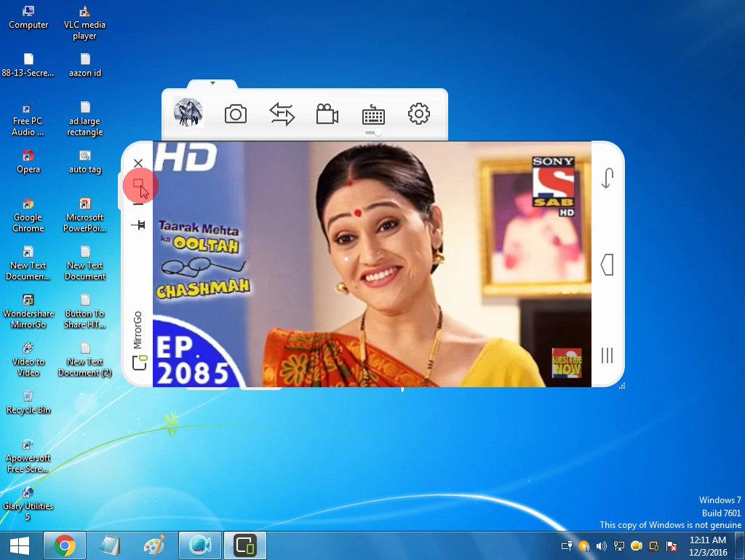Open the Windows Start button
745x560 pixels.
point(20,545)
